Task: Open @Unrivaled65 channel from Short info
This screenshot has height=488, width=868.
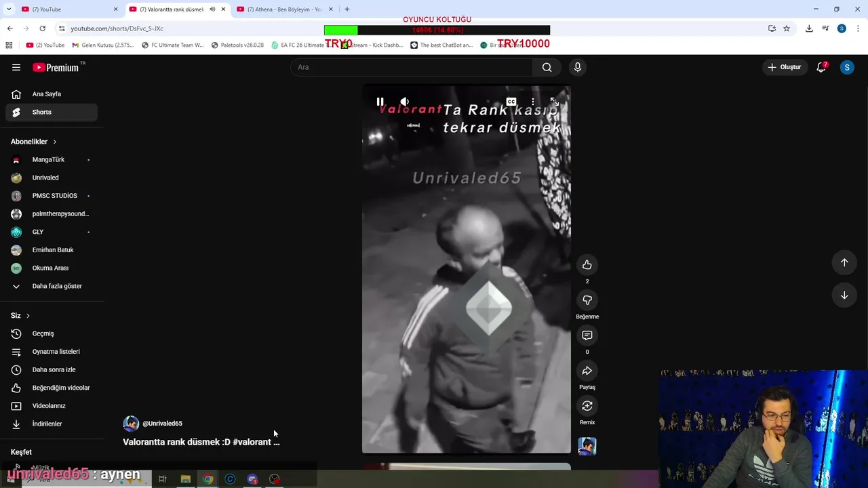Action: (x=162, y=424)
